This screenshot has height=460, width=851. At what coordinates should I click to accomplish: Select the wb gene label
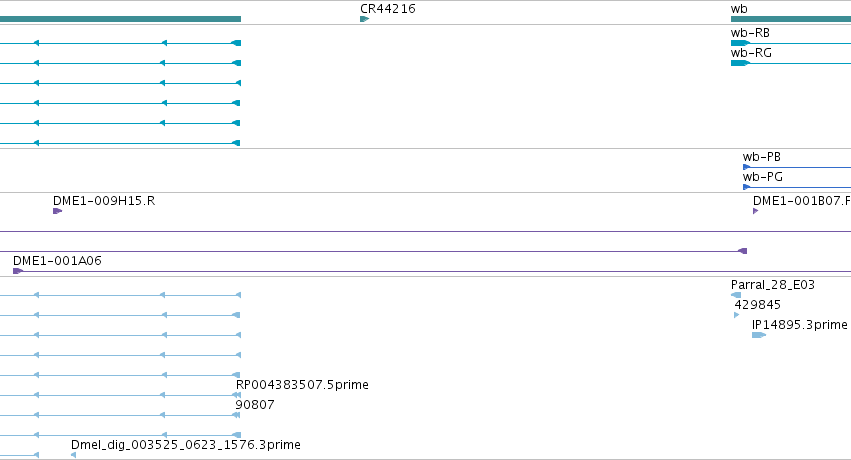(739, 9)
